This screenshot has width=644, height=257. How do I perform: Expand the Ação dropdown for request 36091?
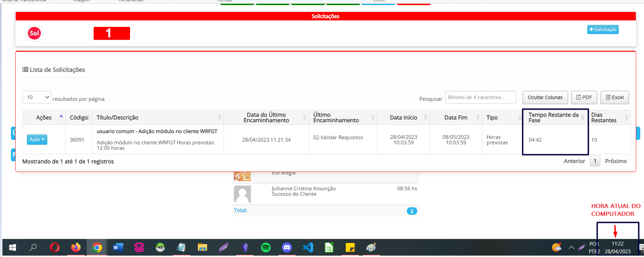37,140
